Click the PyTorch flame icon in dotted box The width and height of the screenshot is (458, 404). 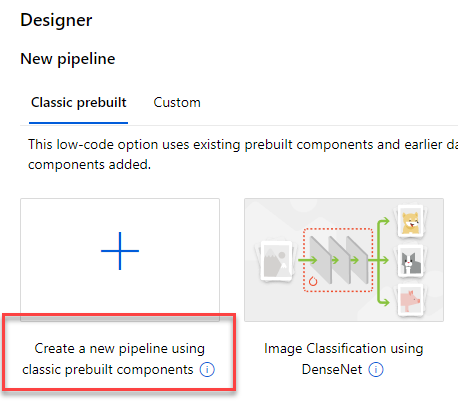click(313, 281)
